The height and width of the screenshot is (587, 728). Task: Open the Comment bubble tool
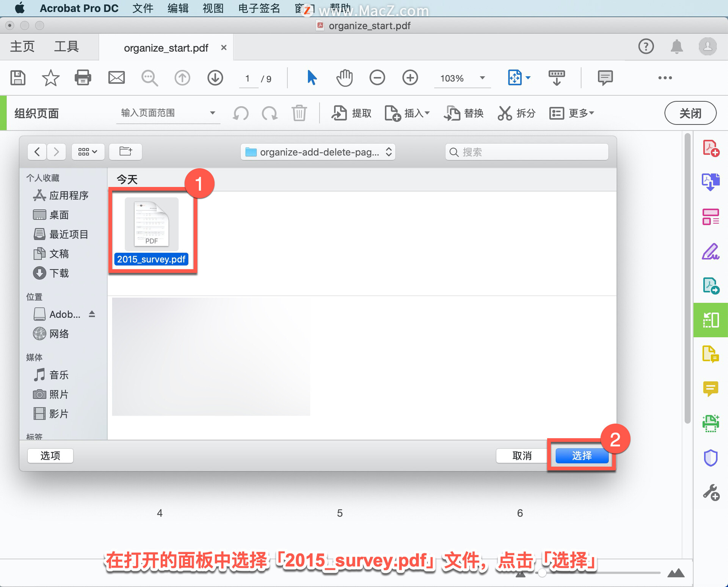tap(605, 78)
